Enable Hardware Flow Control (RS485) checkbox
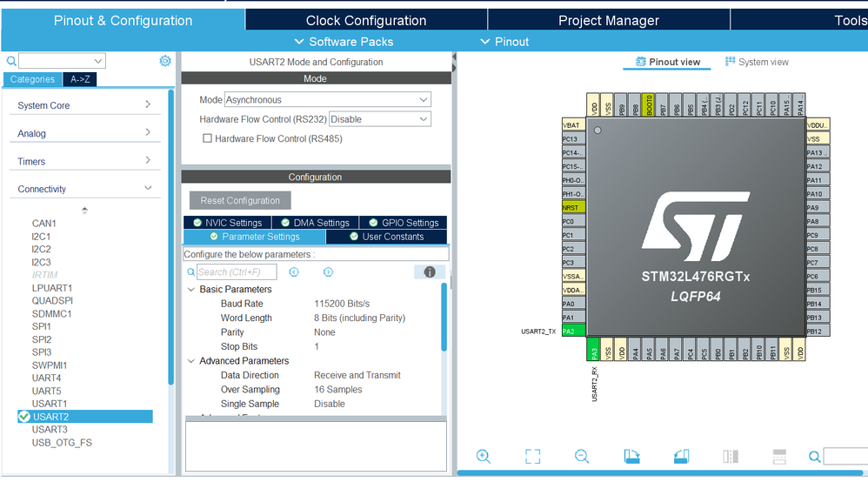 207,138
